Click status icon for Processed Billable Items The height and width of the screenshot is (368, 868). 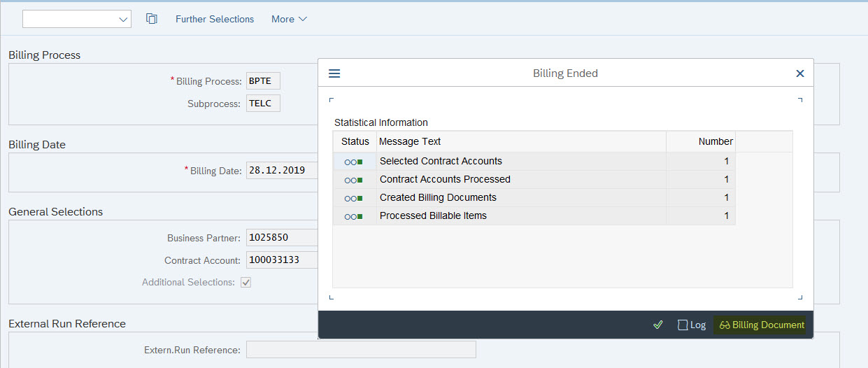coord(354,216)
